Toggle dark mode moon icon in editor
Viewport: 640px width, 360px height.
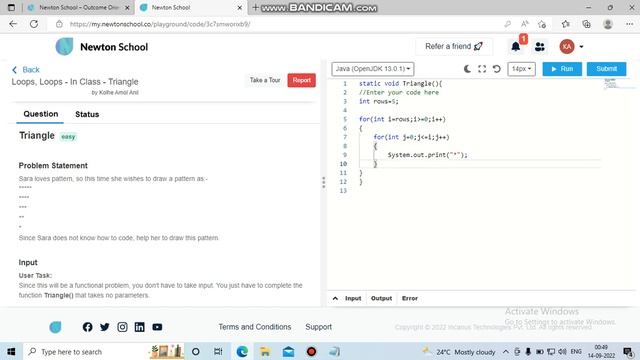(x=467, y=69)
